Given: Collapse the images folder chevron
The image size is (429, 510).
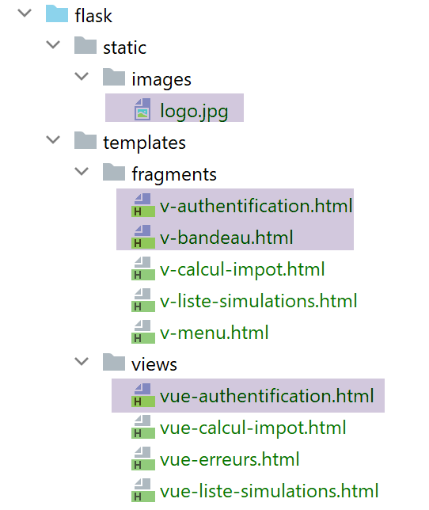Looking at the screenshot, I should (x=82, y=77).
